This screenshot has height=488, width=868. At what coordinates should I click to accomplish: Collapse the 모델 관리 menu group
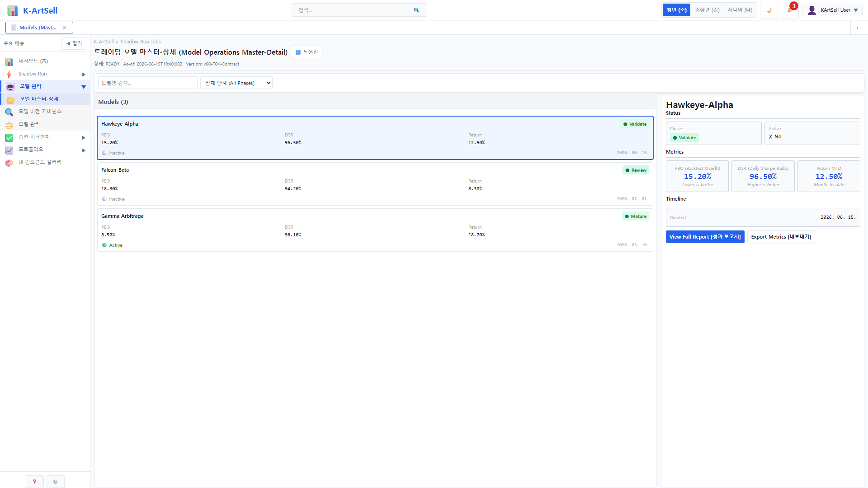click(x=84, y=87)
